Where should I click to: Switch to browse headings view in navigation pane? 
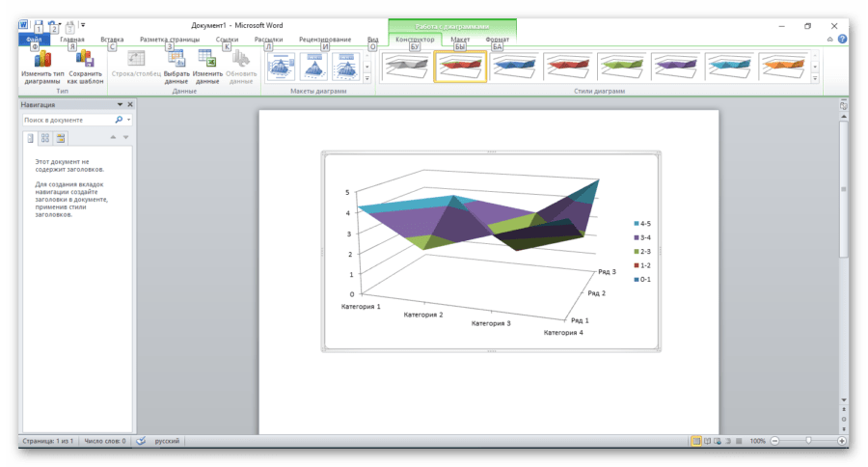(30, 139)
